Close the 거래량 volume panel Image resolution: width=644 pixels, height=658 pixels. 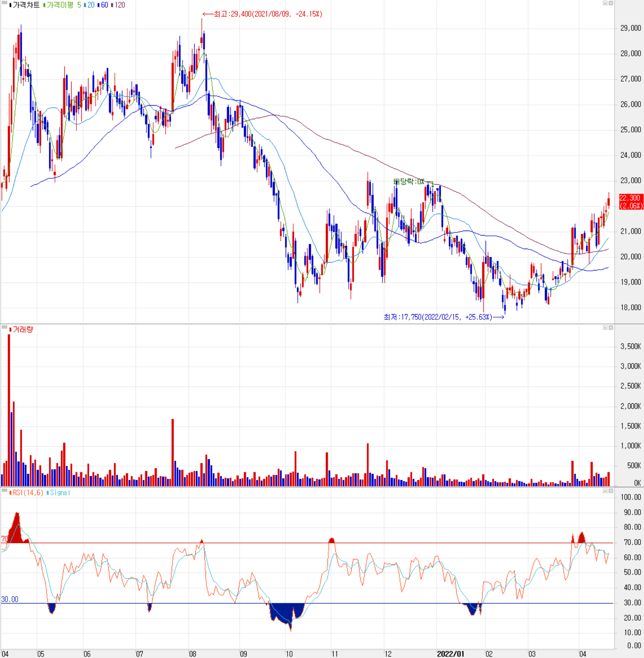pos(611,328)
